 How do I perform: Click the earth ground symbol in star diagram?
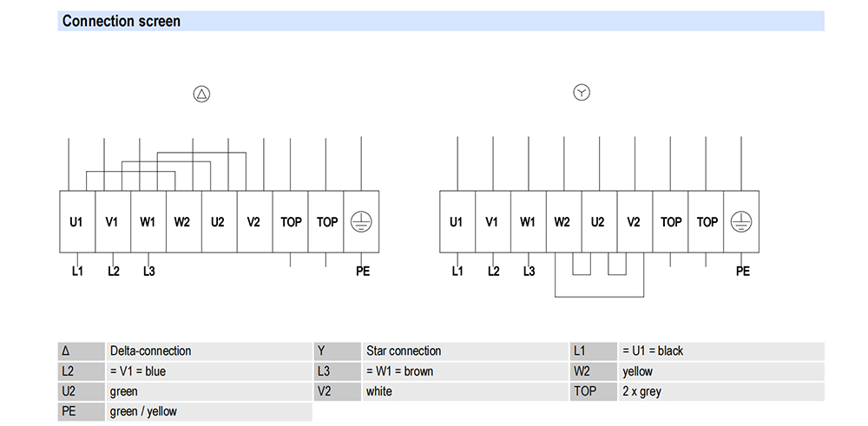tap(741, 222)
